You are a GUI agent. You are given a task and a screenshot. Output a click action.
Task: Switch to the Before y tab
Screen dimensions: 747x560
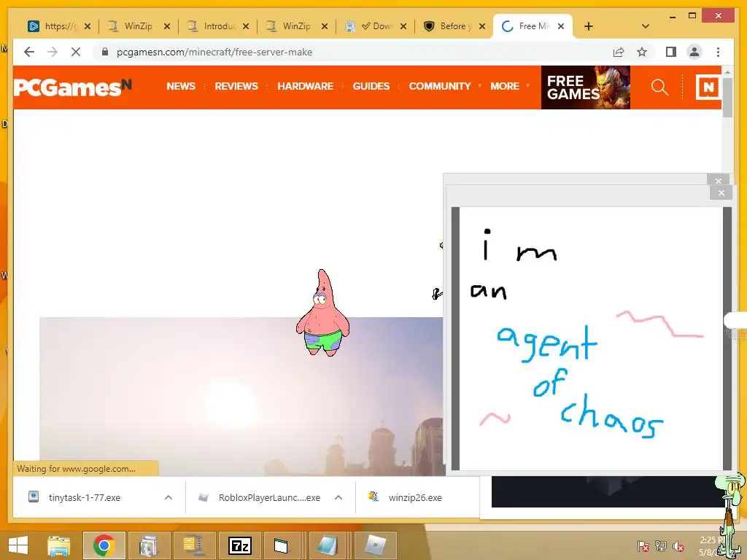[454, 26]
